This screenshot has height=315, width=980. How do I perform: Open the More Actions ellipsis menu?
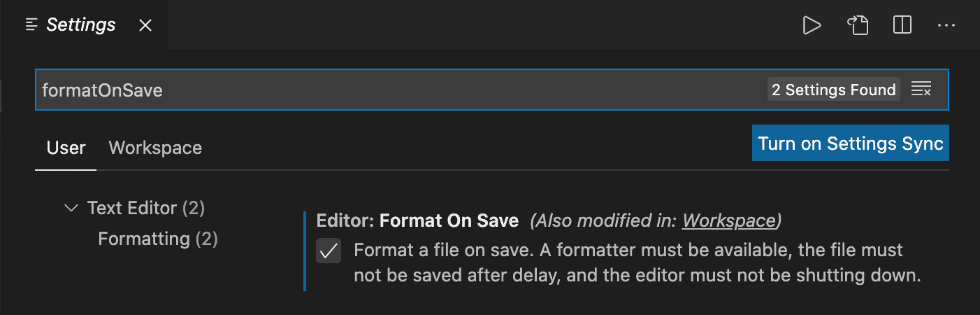[946, 26]
